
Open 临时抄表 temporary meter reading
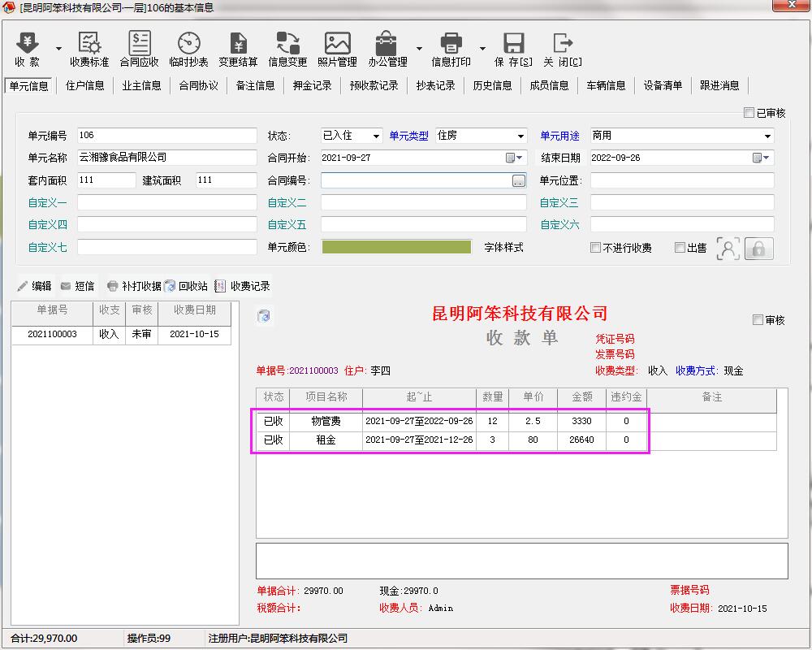(188, 50)
